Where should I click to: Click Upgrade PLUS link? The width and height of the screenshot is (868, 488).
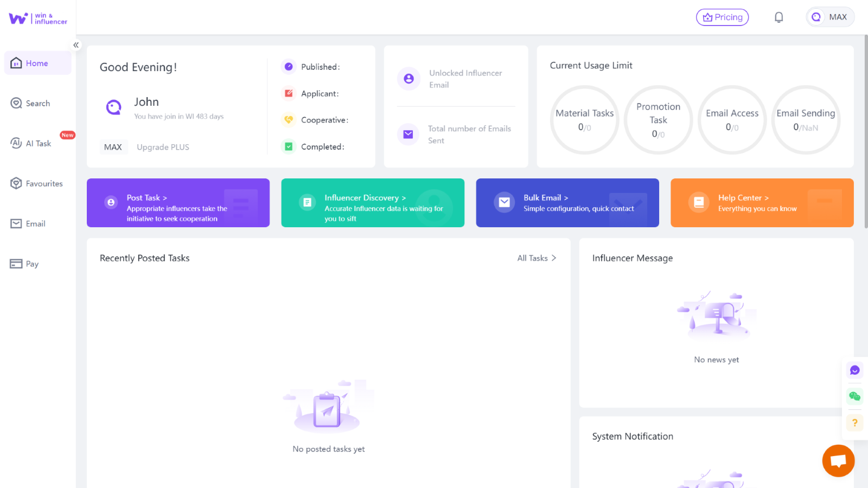pos(163,147)
